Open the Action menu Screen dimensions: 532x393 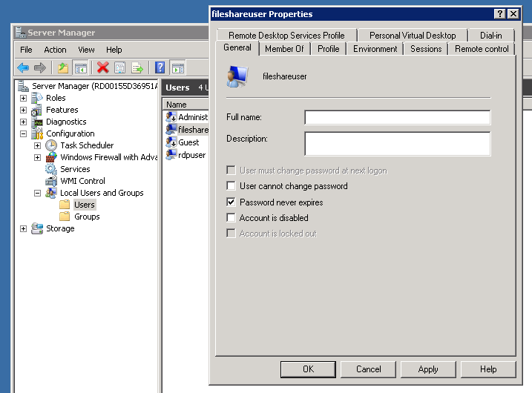pyautogui.click(x=55, y=50)
